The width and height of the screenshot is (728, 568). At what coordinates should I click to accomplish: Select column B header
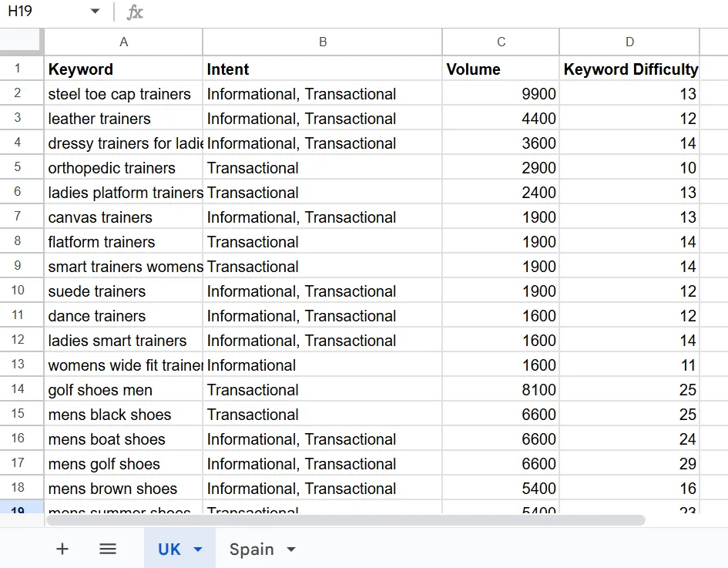click(x=323, y=42)
